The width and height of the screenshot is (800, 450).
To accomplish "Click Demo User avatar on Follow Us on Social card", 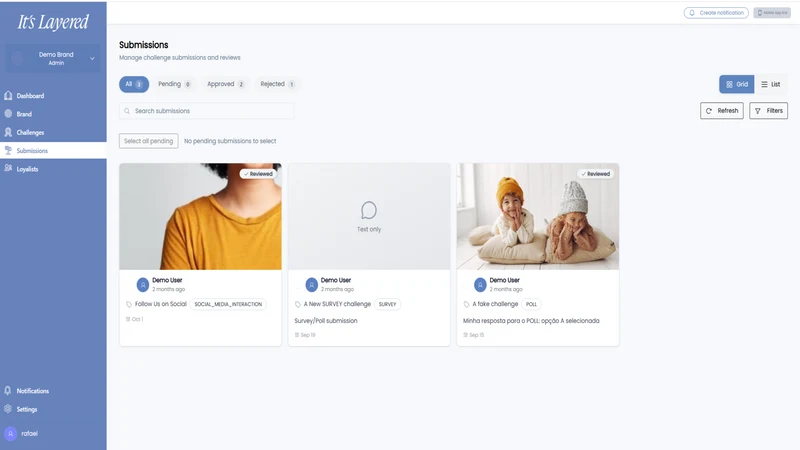I will (143, 285).
